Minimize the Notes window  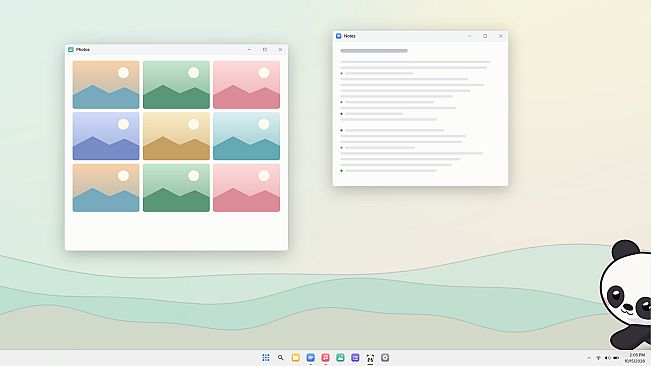coord(470,36)
